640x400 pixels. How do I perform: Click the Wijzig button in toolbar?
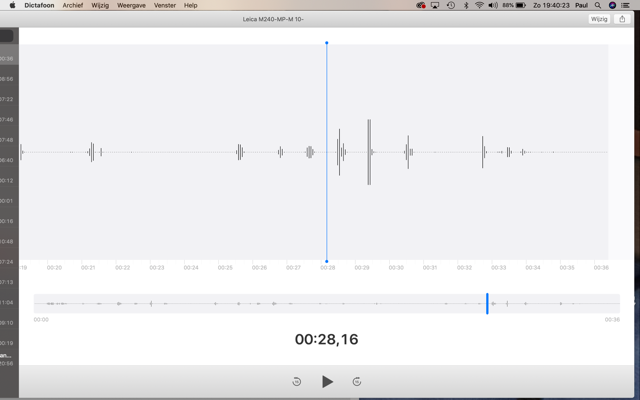pos(598,19)
